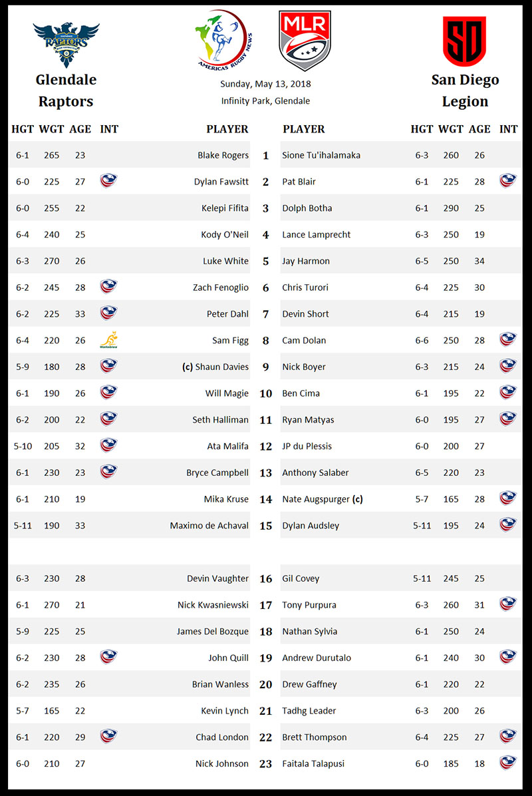This screenshot has height=796, width=532.
Task: Click jersey number 15 in center column
Action: pyautogui.click(x=266, y=526)
